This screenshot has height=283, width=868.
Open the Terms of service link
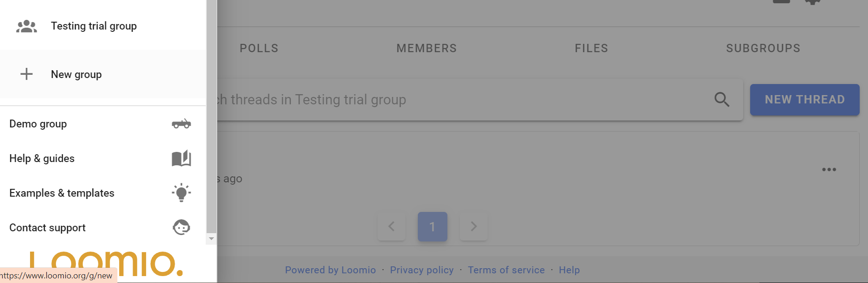point(506,270)
